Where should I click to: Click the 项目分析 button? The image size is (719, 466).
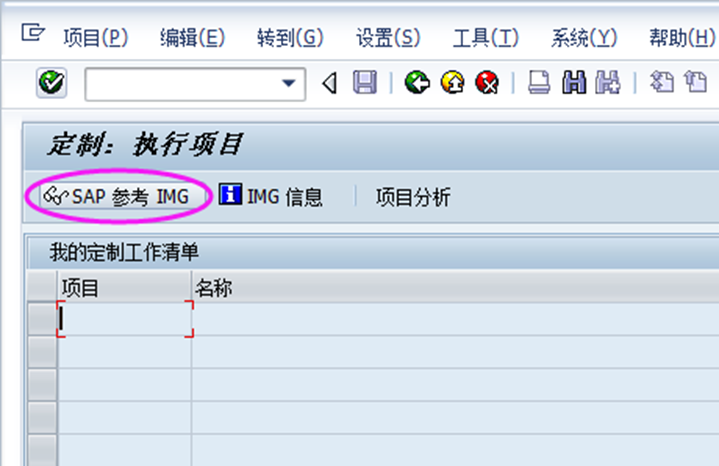coord(413,197)
